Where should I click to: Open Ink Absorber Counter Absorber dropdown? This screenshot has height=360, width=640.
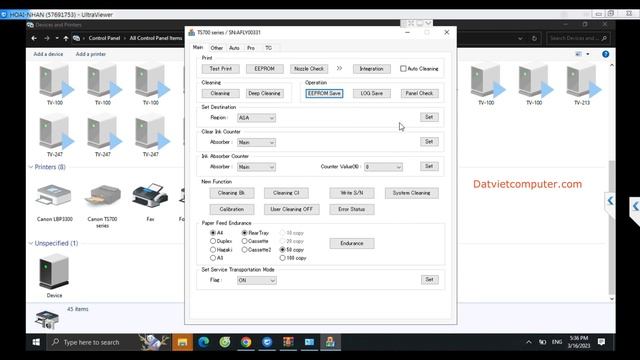[256, 167]
